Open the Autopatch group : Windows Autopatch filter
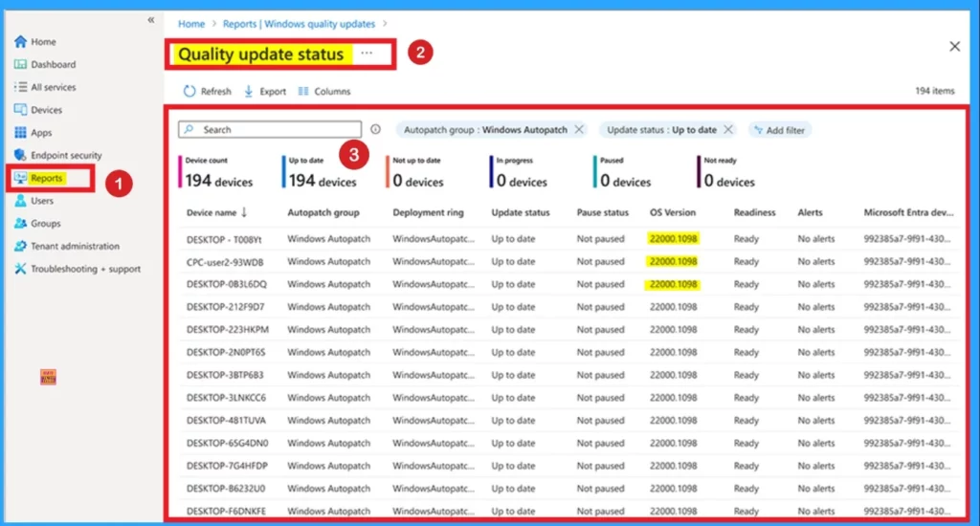Viewport: 980px width, 526px height. click(485, 130)
